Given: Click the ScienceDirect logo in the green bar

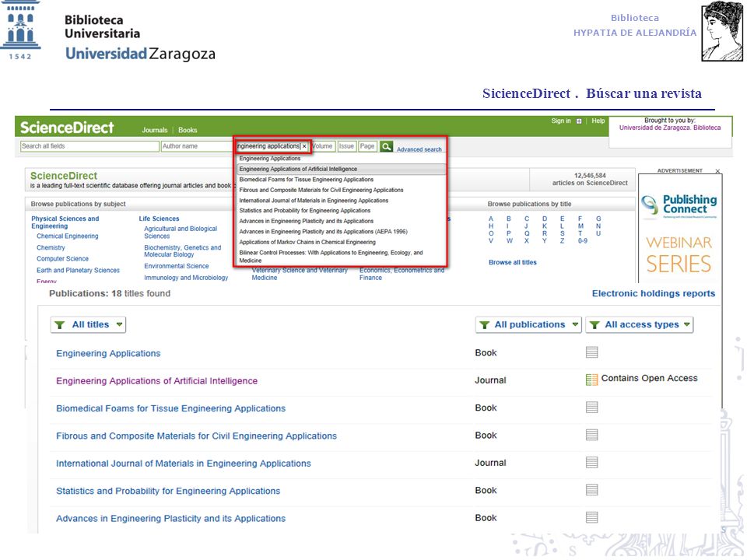Looking at the screenshot, I should click(x=67, y=128).
